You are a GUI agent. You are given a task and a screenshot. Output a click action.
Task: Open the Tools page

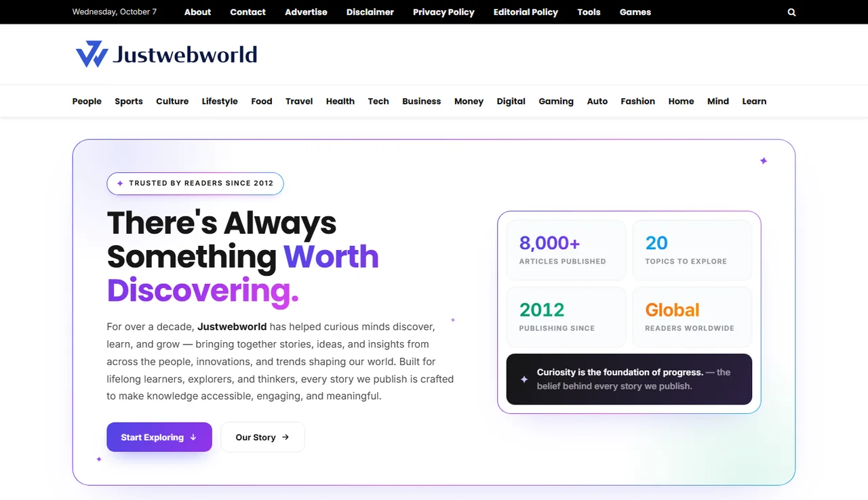tap(589, 12)
